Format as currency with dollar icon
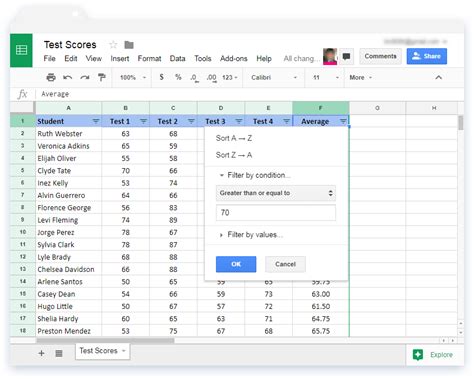 (161, 77)
